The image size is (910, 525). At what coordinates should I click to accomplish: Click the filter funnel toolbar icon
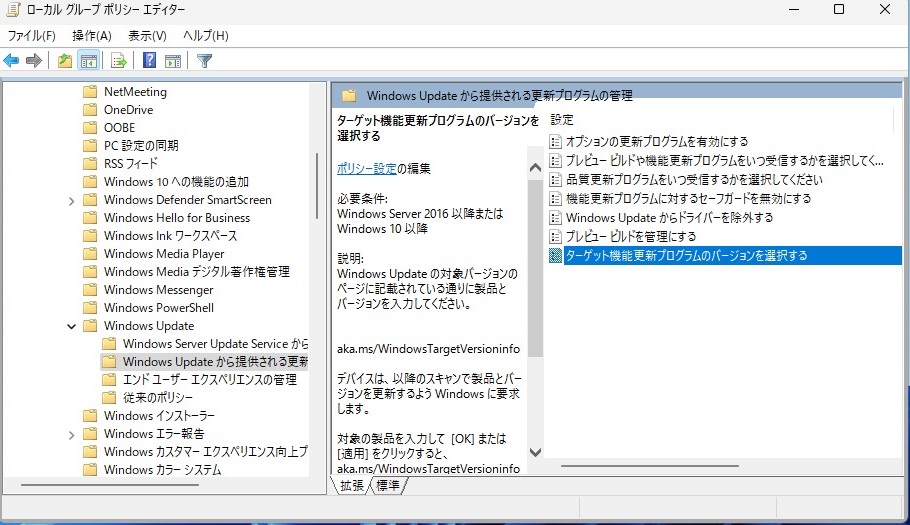(204, 61)
